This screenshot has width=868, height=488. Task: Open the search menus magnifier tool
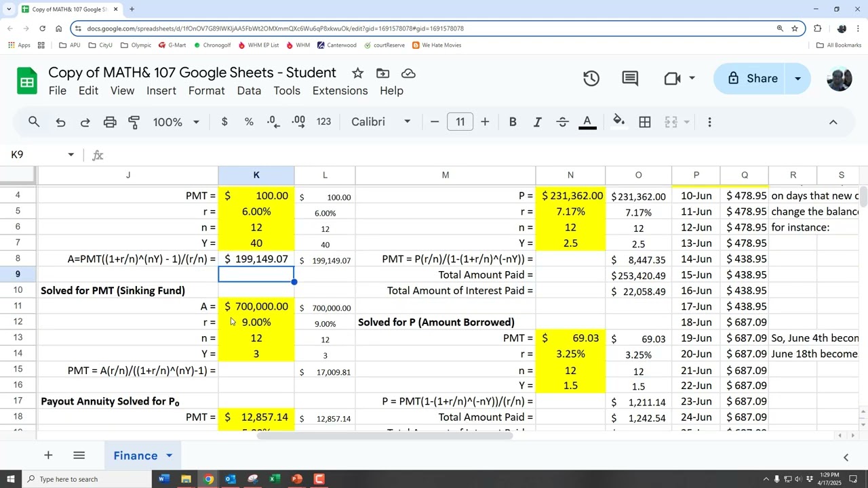pos(34,122)
